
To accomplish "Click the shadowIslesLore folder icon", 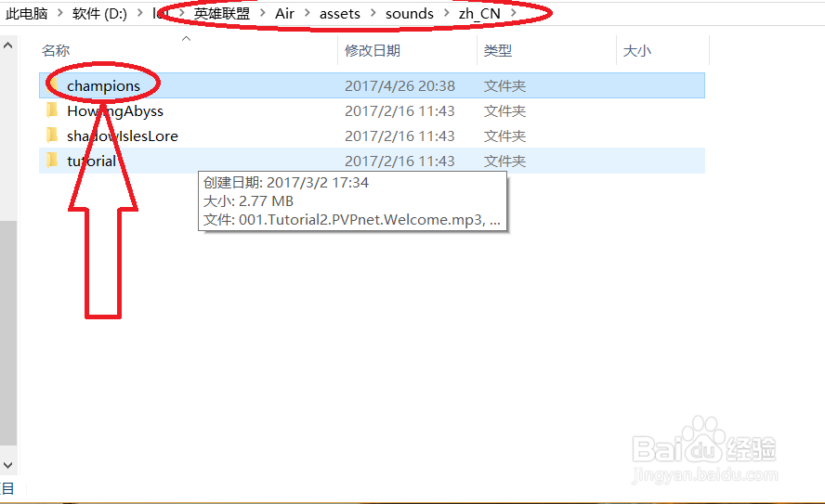I will click(x=52, y=136).
